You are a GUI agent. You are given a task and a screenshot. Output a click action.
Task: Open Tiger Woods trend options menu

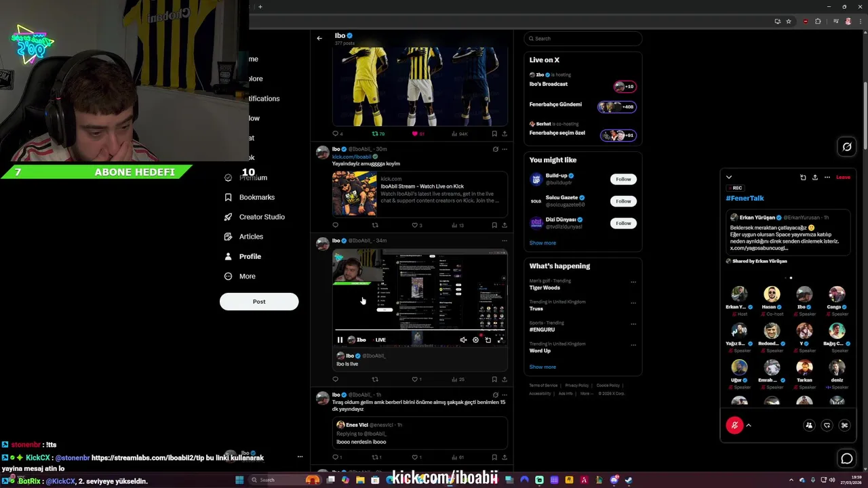tap(633, 282)
